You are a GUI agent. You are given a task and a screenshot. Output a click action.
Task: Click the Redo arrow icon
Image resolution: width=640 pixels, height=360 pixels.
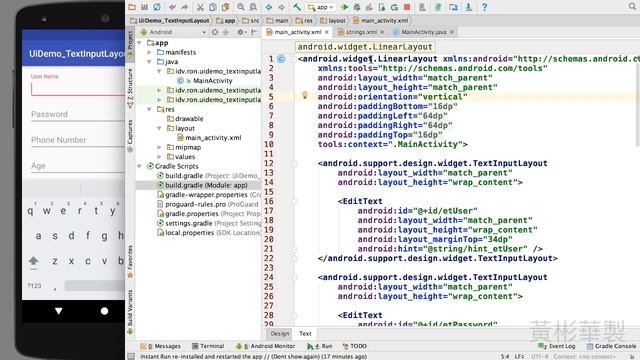click(x=184, y=7)
